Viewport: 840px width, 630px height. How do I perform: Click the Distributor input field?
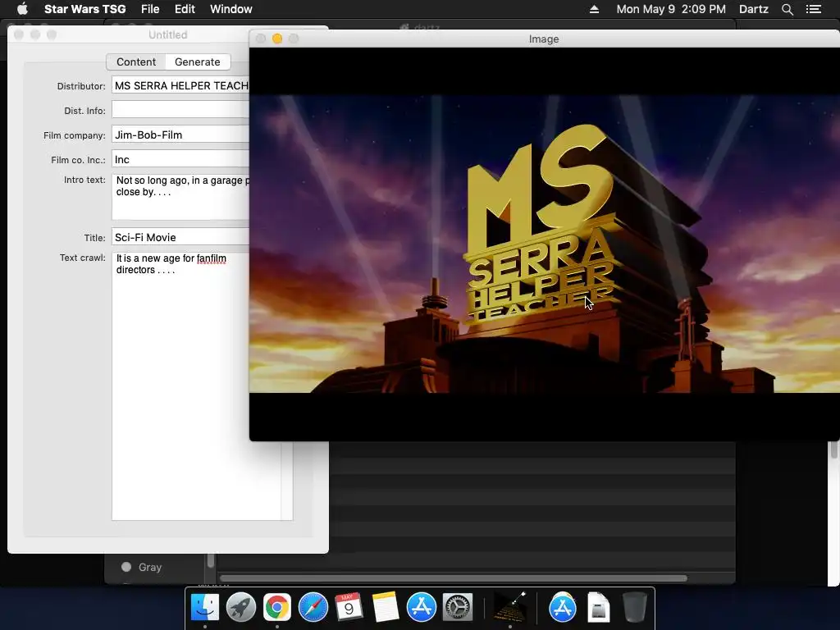[x=180, y=85]
